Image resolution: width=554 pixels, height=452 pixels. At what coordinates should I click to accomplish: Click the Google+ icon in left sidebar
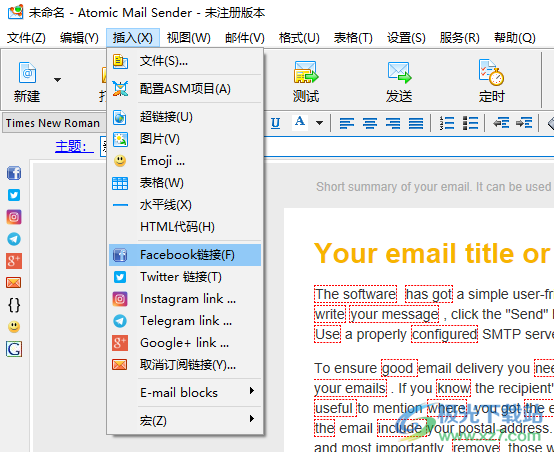point(14,261)
